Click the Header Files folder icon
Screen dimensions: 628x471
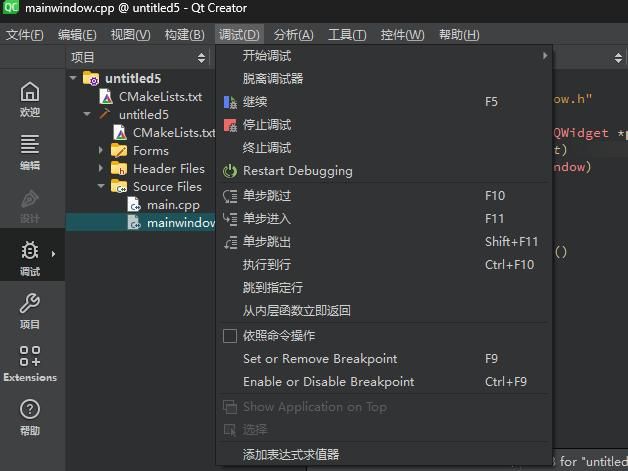point(119,169)
